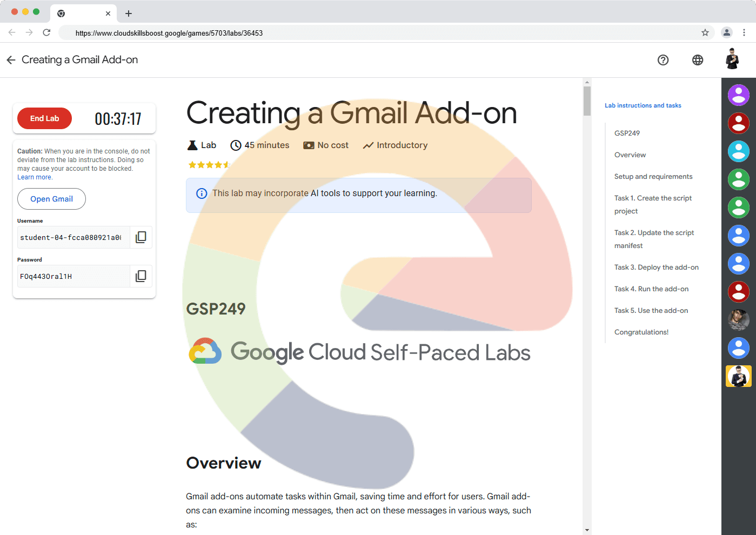Screen dimensions: 756x535
Task: Click the browser forward arrow
Action: coord(29,32)
